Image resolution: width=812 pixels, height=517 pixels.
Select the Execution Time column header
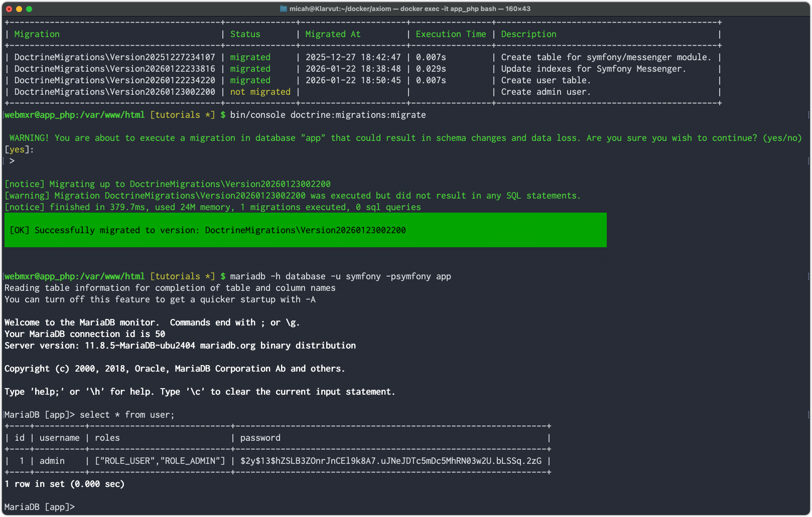click(450, 34)
